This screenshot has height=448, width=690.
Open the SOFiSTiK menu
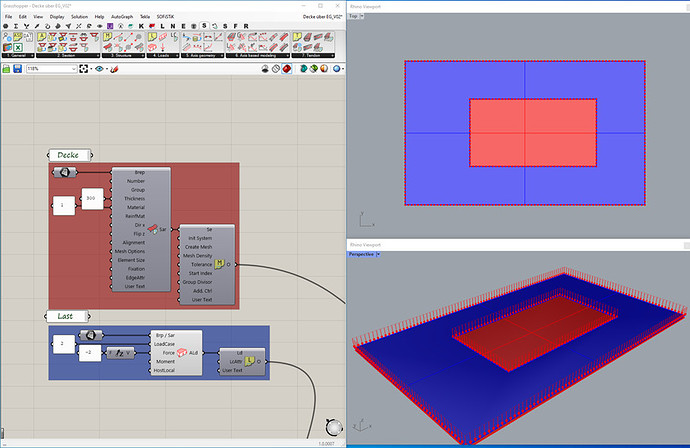pyautogui.click(x=165, y=17)
